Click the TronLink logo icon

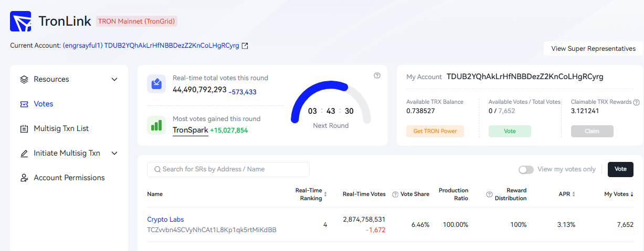click(x=20, y=21)
